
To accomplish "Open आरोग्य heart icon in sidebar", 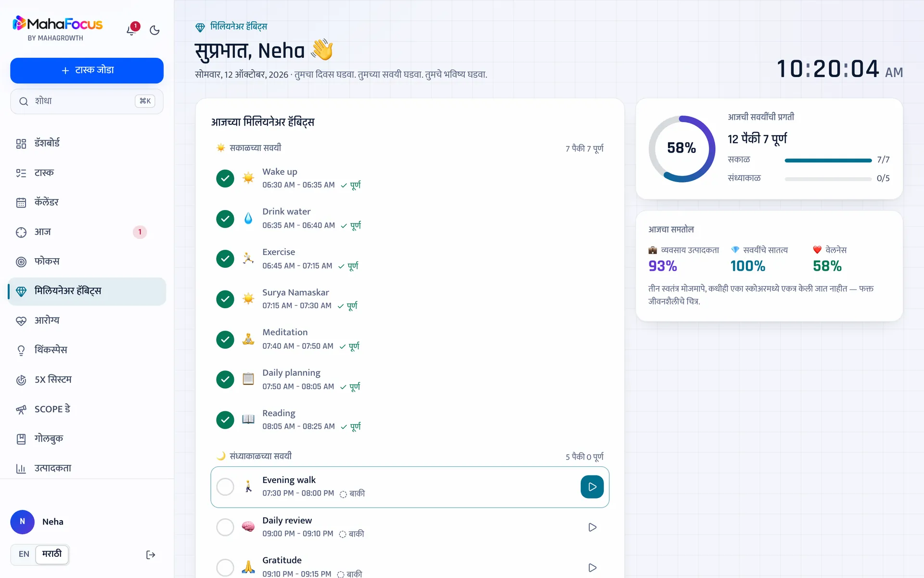I will point(21,321).
